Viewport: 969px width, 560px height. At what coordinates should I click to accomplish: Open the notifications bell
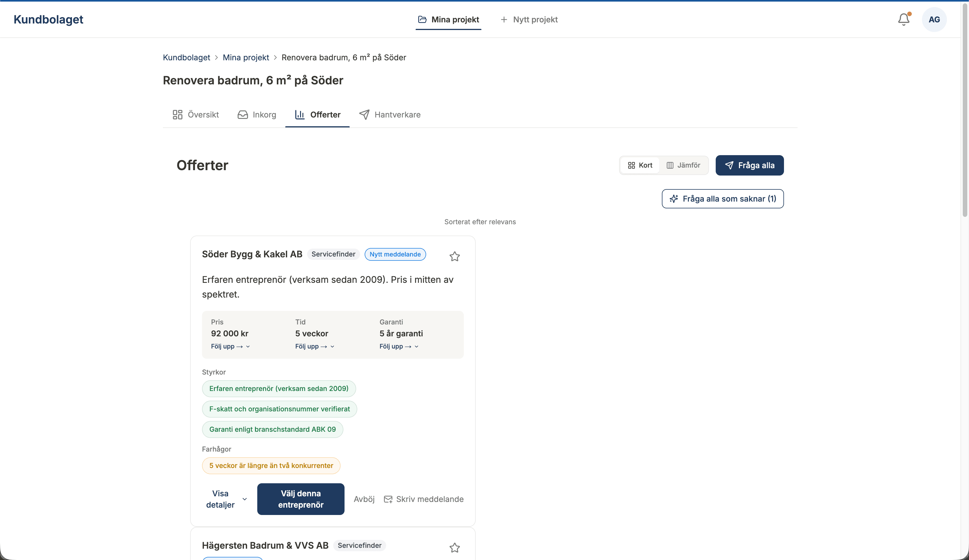[904, 19]
